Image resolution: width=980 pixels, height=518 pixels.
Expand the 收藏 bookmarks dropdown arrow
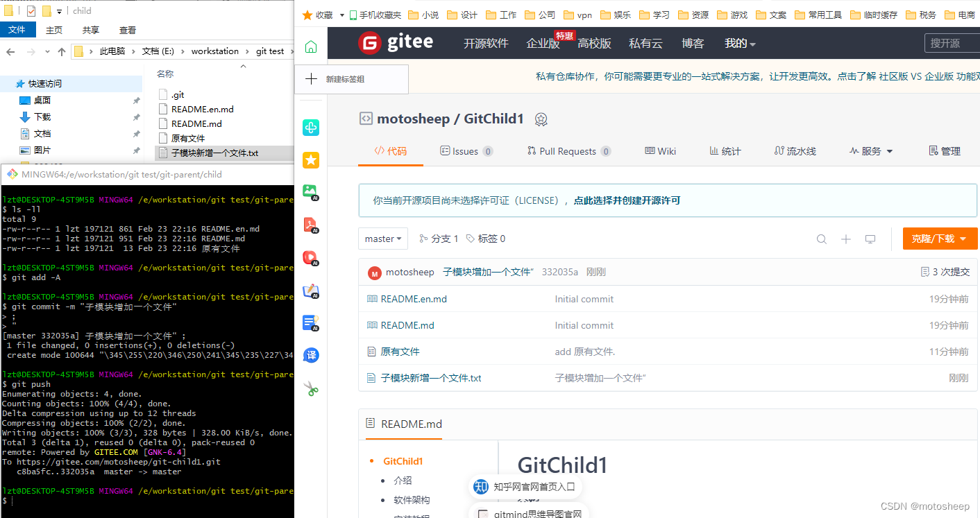342,15
